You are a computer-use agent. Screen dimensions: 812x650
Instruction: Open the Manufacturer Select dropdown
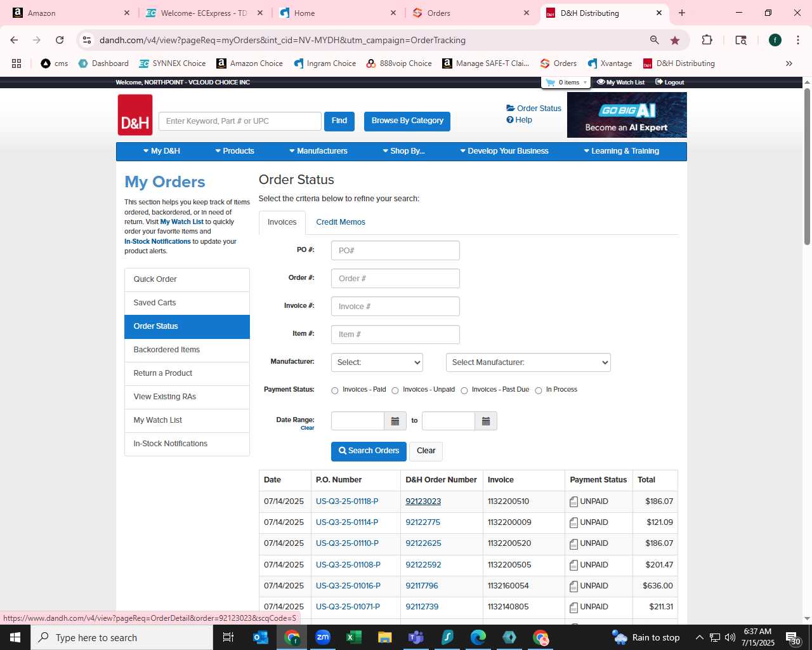point(377,362)
